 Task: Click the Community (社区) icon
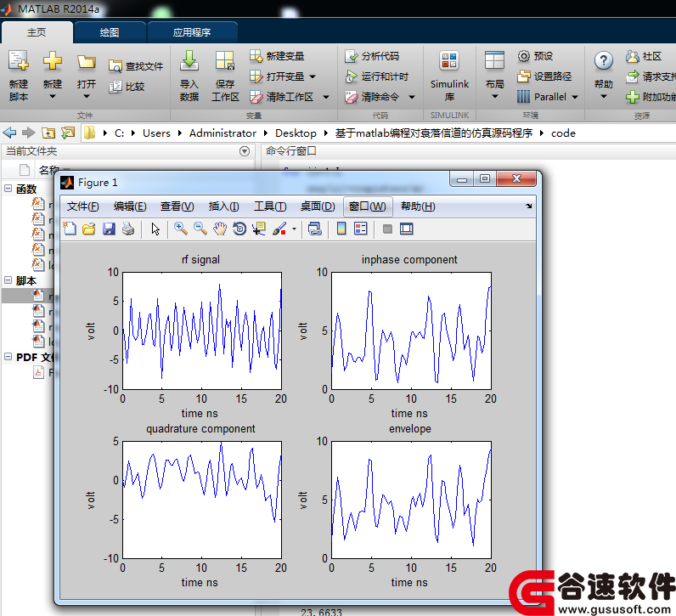633,56
